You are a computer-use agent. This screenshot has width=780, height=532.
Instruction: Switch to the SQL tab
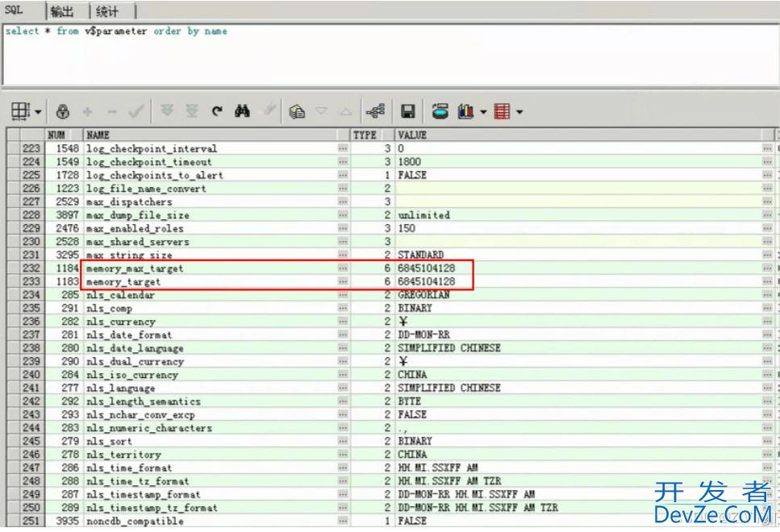pos(14,10)
